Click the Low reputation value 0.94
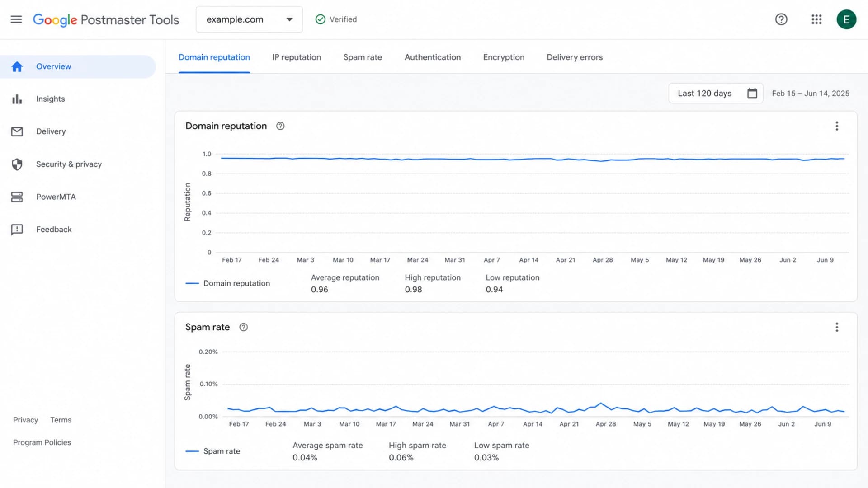 pos(494,290)
